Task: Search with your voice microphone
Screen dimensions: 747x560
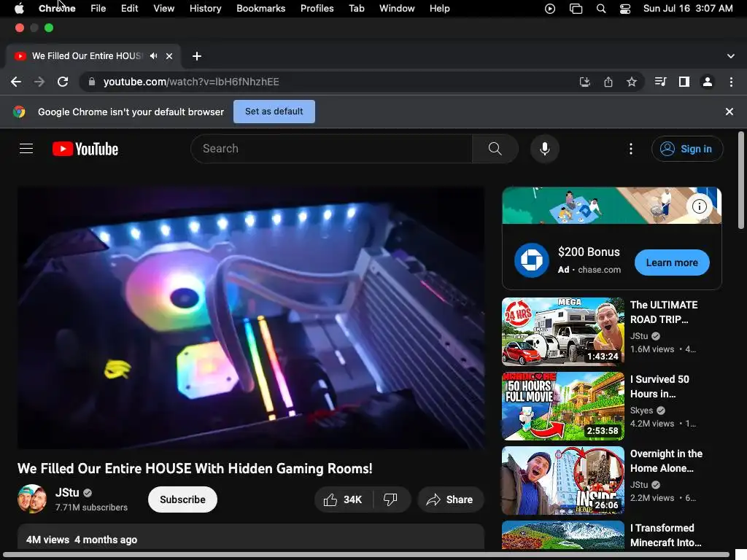Action: pyautogui.click(x=544, y=149)
